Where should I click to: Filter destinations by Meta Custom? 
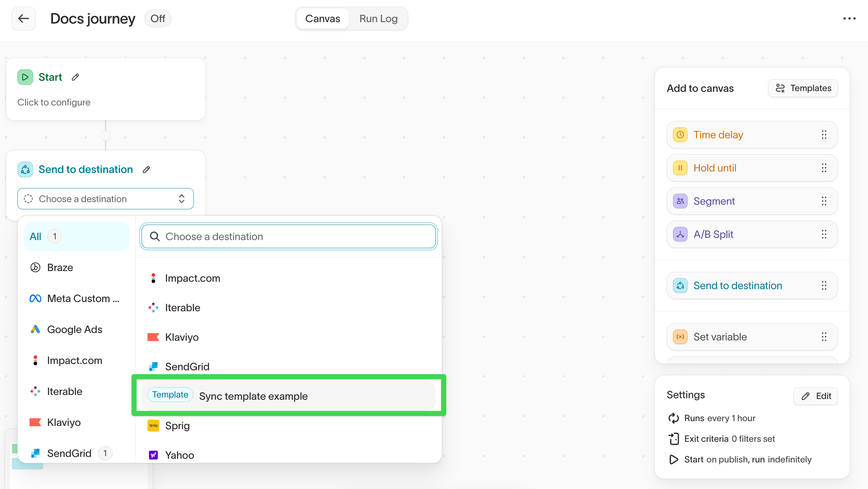pyautogui.click(x=76, y=298)
